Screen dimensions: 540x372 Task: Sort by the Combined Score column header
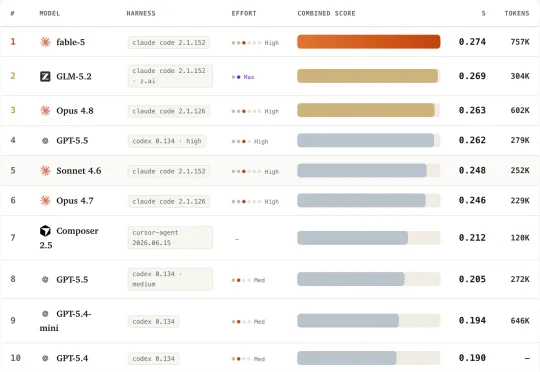[326, 13]
